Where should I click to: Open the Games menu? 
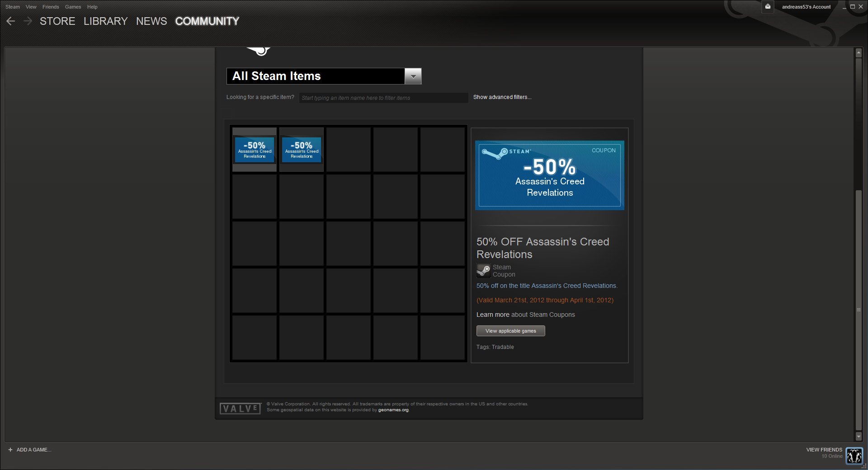73,7
